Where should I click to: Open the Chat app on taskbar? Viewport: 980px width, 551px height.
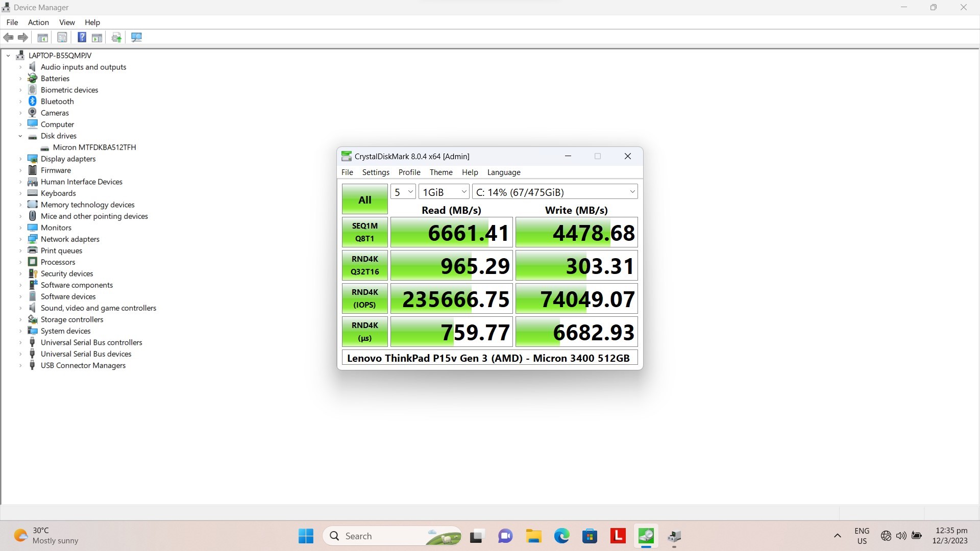pos(505,536)
